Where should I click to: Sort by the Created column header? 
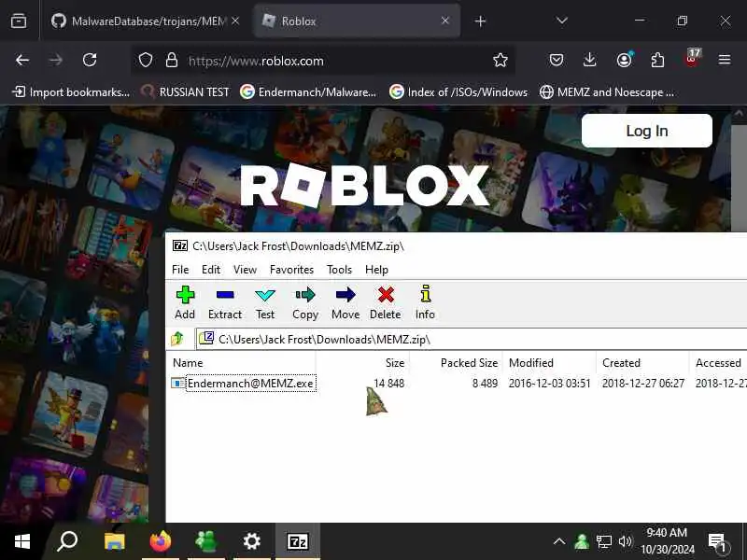[x=642, y=363]
